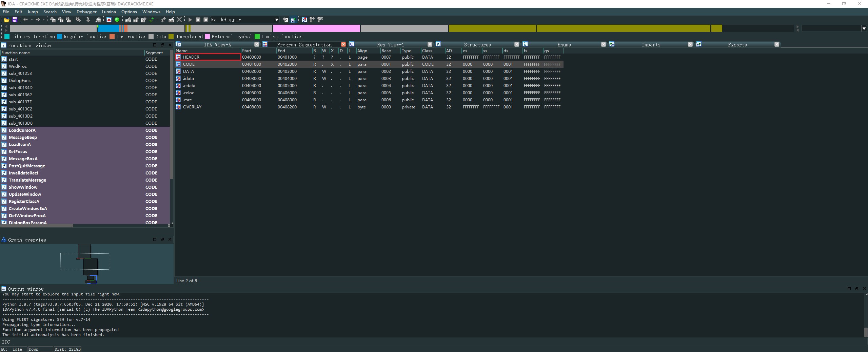Click the create string 'A' toolbar icon
Screen dimensions: 868x352
144,20
